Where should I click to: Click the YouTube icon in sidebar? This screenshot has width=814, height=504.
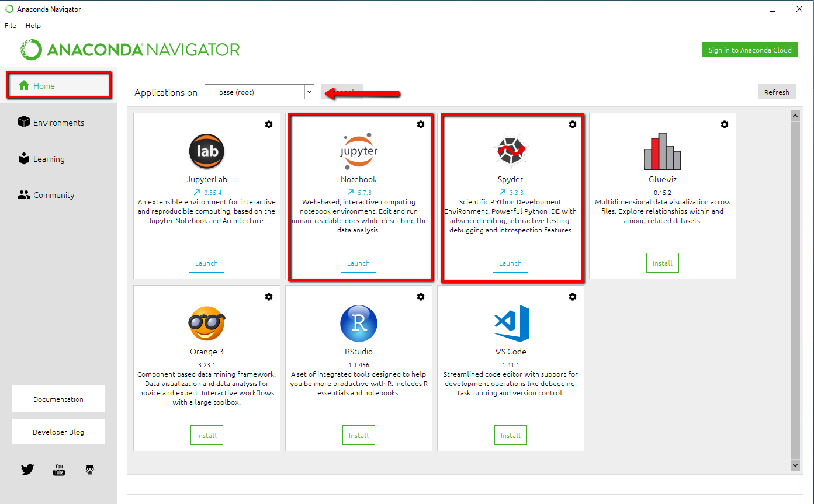click(x=59, y=470)
